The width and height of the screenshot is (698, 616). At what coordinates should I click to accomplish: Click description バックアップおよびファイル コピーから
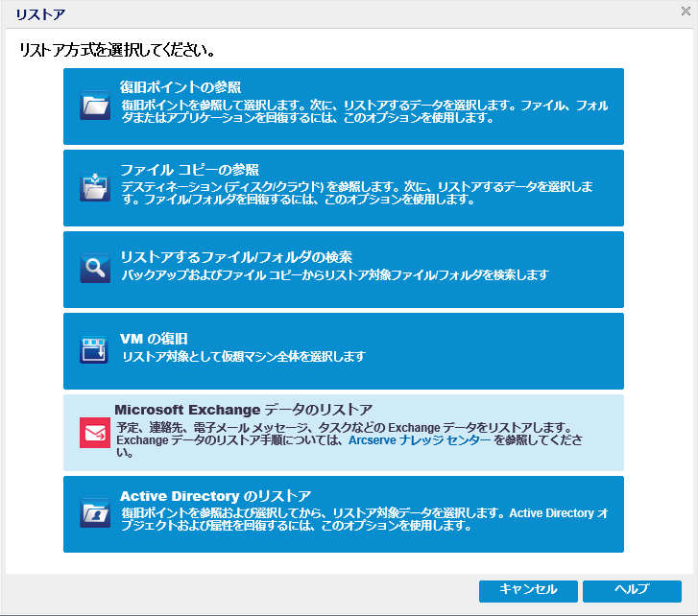(223, 274)
